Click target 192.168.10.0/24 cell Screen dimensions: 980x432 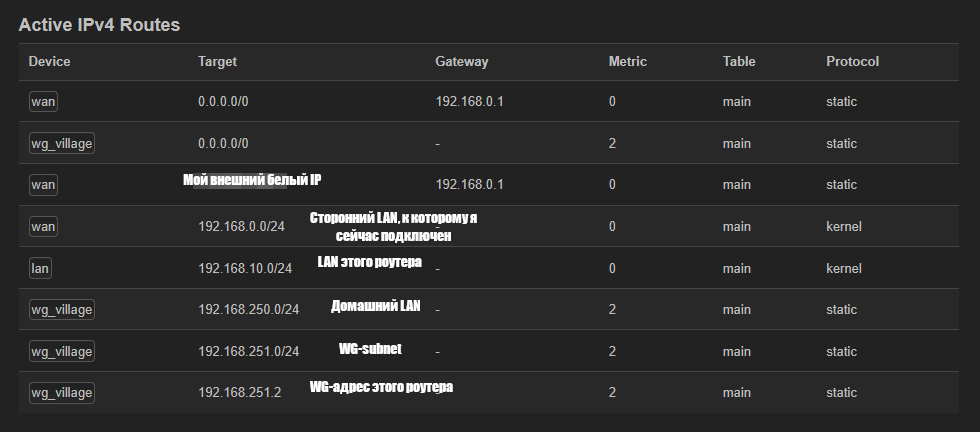click(x=245, y=268)
